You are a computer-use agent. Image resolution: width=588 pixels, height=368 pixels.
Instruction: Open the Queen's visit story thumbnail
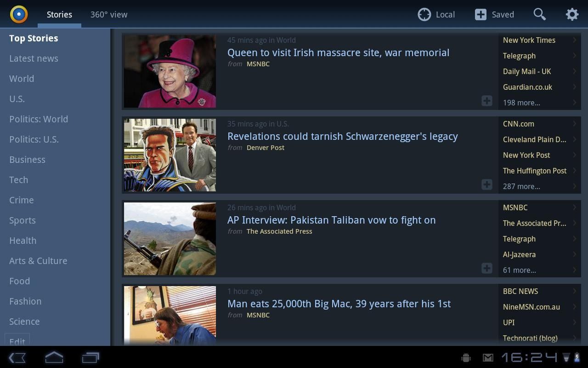click(170, 71)
